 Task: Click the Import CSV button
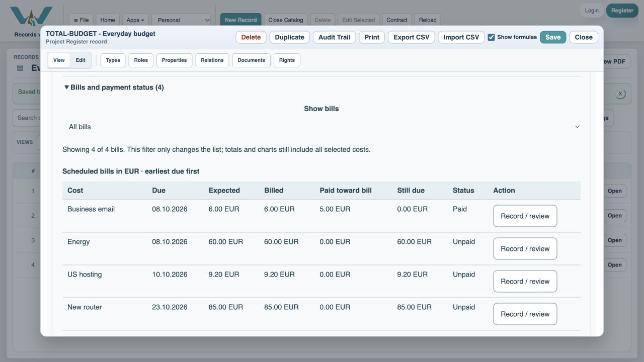(x=461, y=37)
